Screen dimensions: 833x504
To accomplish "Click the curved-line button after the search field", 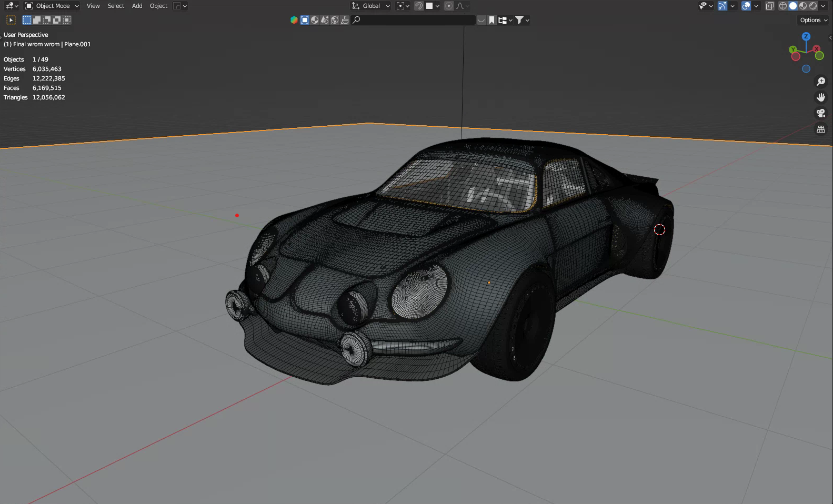I will pos(481,20).
